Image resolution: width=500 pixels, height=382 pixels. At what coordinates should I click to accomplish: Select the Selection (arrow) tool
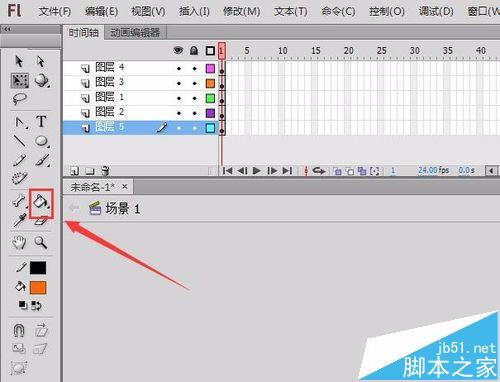[x=19, y=62]
